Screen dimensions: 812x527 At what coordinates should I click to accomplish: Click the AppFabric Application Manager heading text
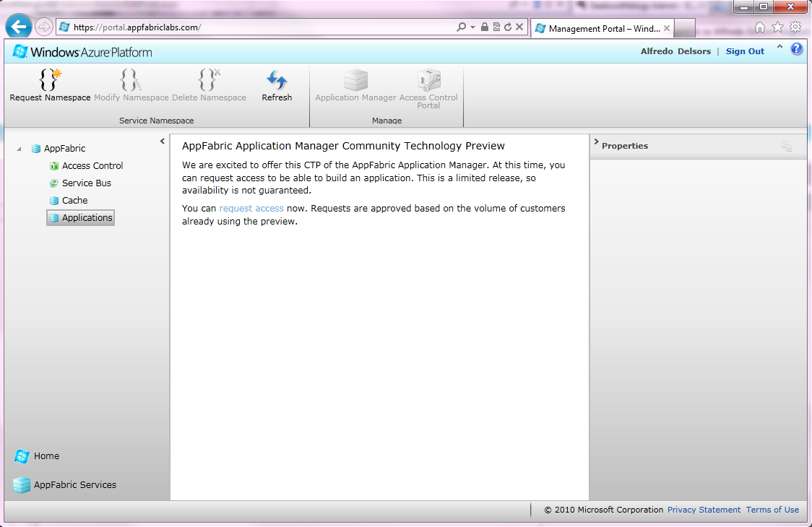343,146
